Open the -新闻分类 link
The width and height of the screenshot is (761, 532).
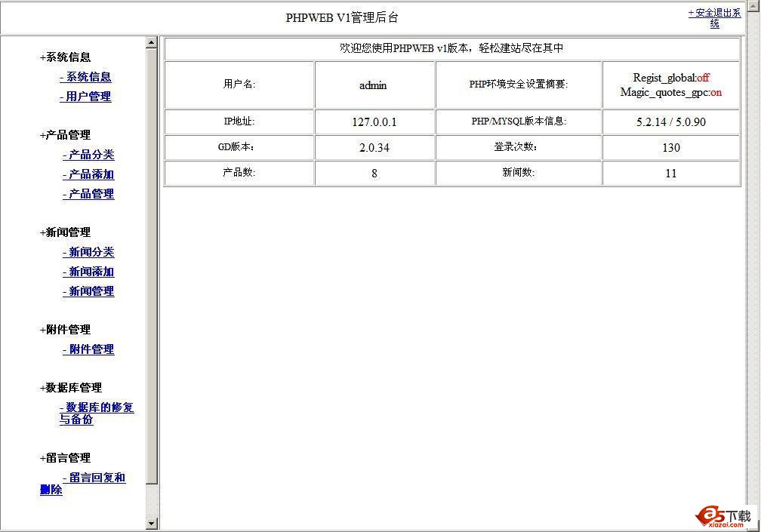coord(88,252)
